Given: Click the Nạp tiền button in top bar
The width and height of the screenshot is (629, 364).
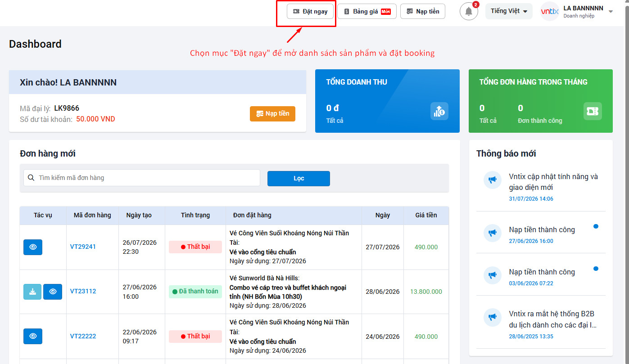Looking at the screenshot, I should (423, 11).
